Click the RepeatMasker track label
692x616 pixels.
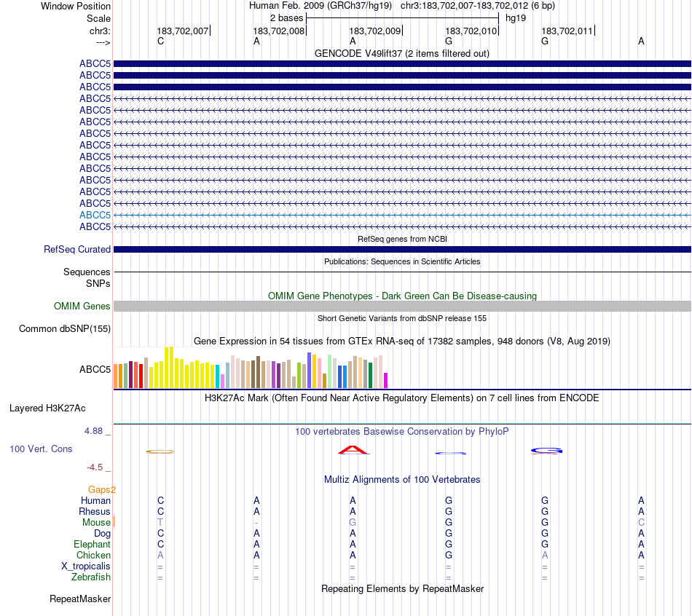click(80, 599)
